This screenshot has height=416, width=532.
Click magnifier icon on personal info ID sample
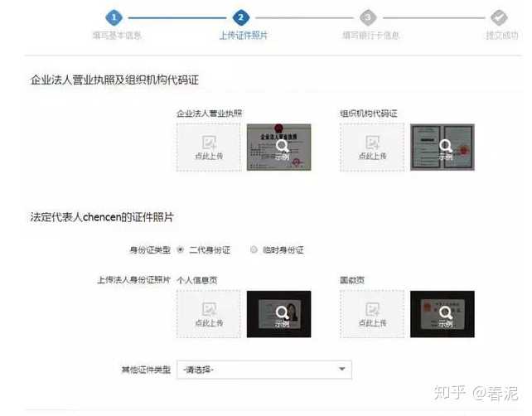[x=282, y=312]
